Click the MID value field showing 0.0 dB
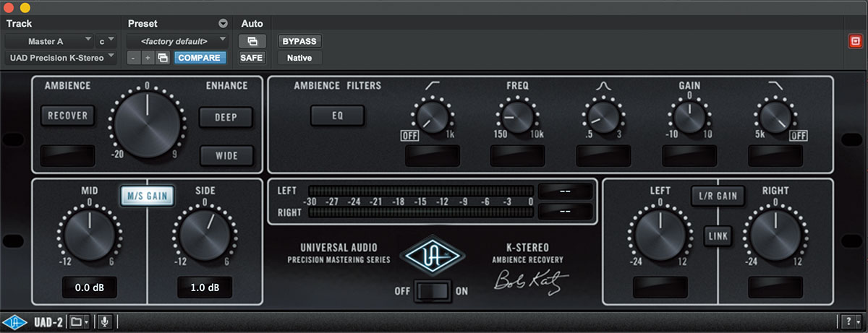 [x=88, y=287]
